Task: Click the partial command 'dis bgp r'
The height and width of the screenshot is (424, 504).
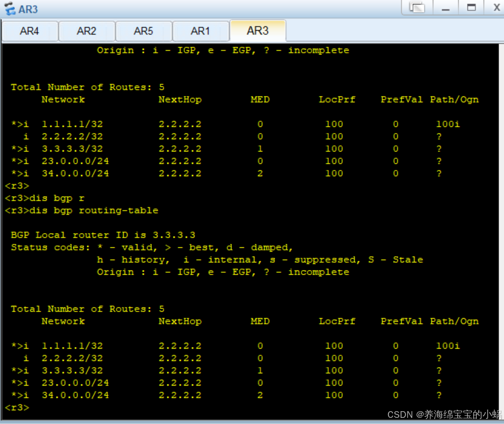Action: tap(57, 198)
